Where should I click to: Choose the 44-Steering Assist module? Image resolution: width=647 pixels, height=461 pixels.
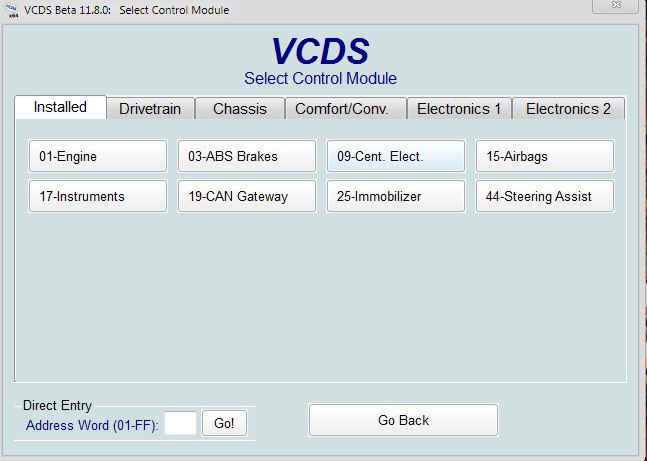[x=544, y=196]
